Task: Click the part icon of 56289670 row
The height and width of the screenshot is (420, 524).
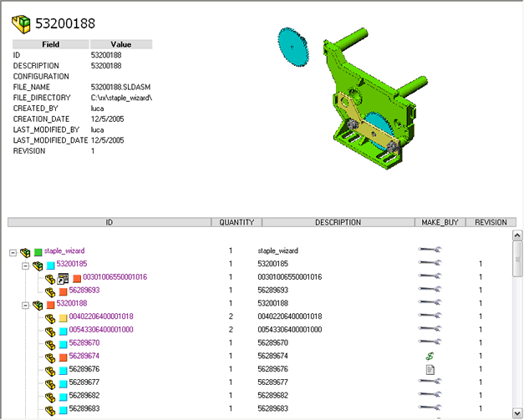Action: click(x=50, y=345)
